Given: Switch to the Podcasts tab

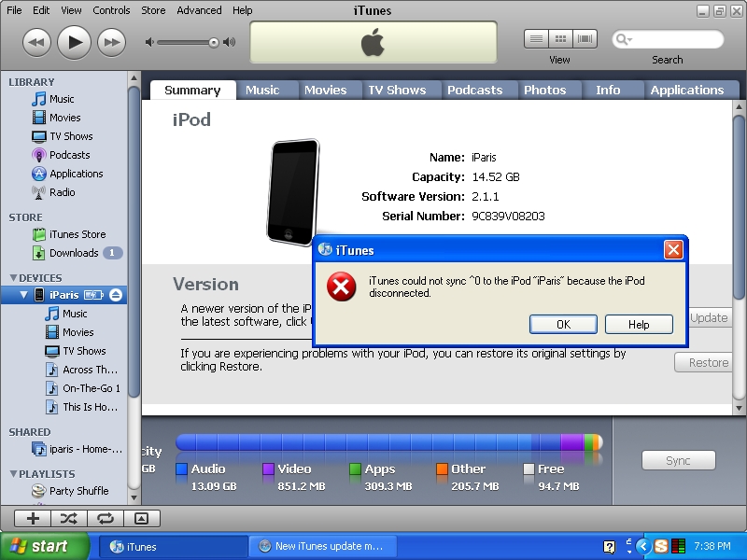Looking at the screenshot, I should (x=475, y=90).
